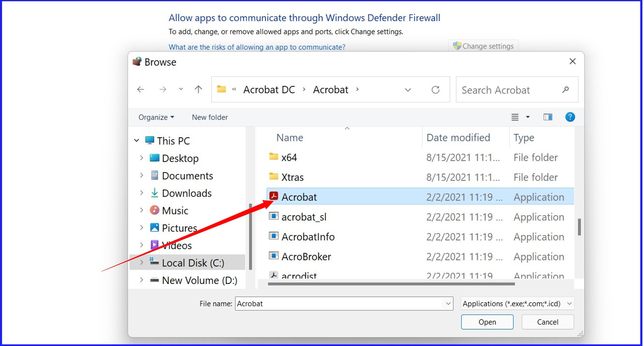Click the vertical scrollbar in file list

click(579, 227)
